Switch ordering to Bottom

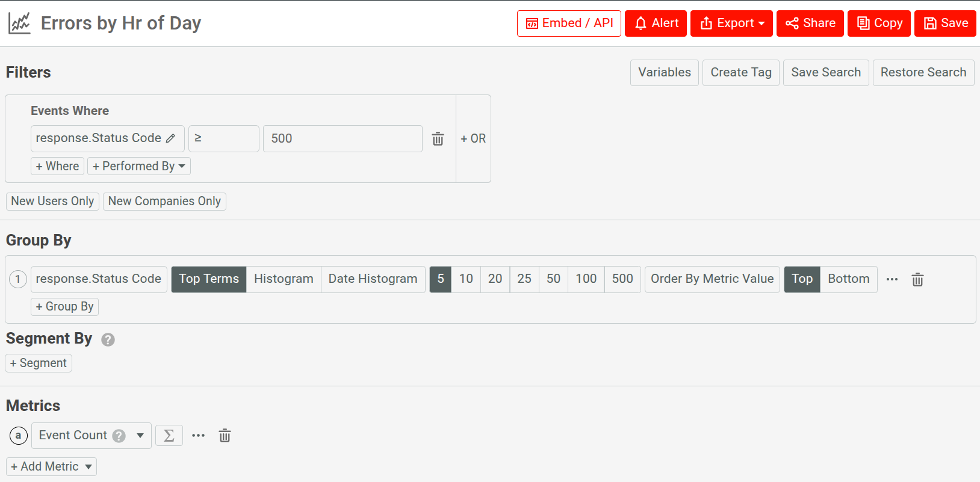coord(848,279)
